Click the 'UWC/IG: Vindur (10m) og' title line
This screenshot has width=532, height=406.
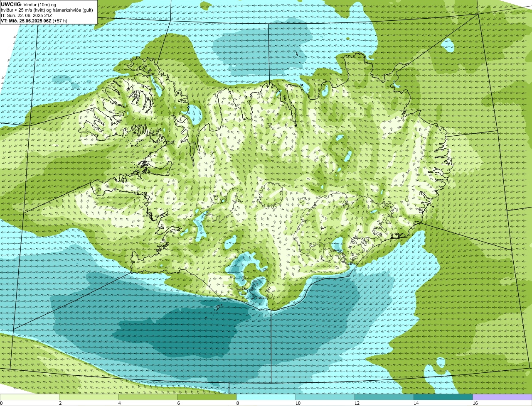pyautogui.click(x=28, y=5)
